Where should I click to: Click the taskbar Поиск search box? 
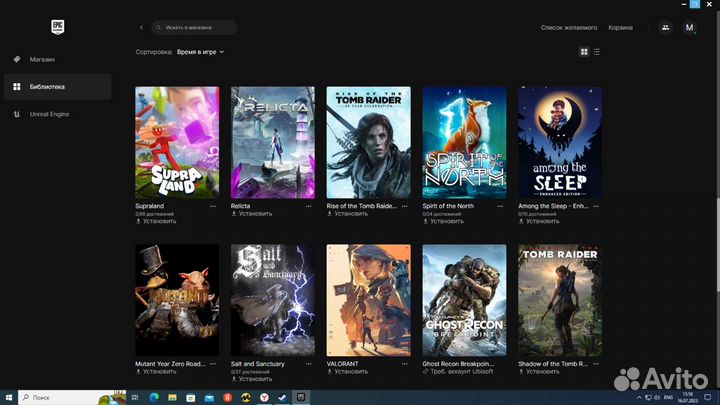[x=72, y=397]
